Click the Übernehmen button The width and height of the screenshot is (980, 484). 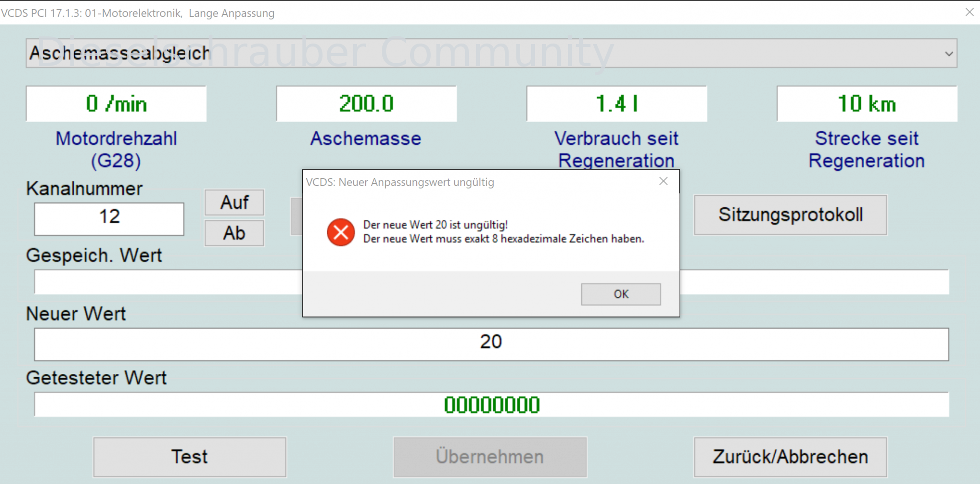pos(490,457)
